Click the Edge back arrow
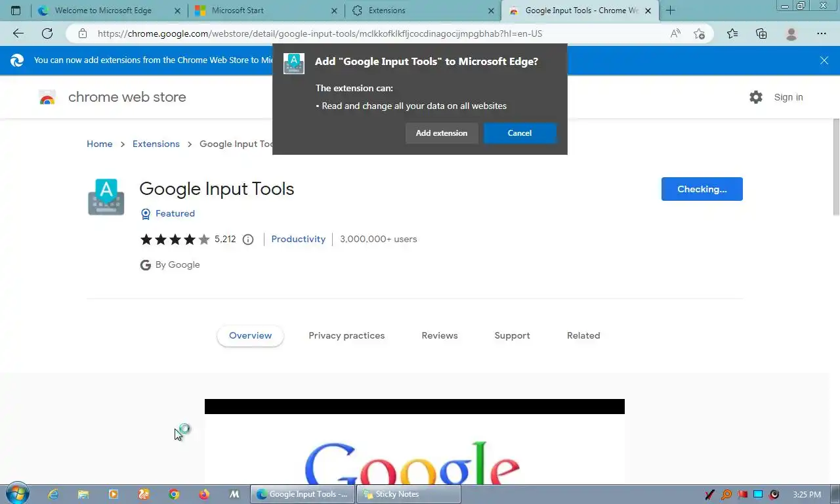Screen dimensions: 840x504 (x=18, y=33)
